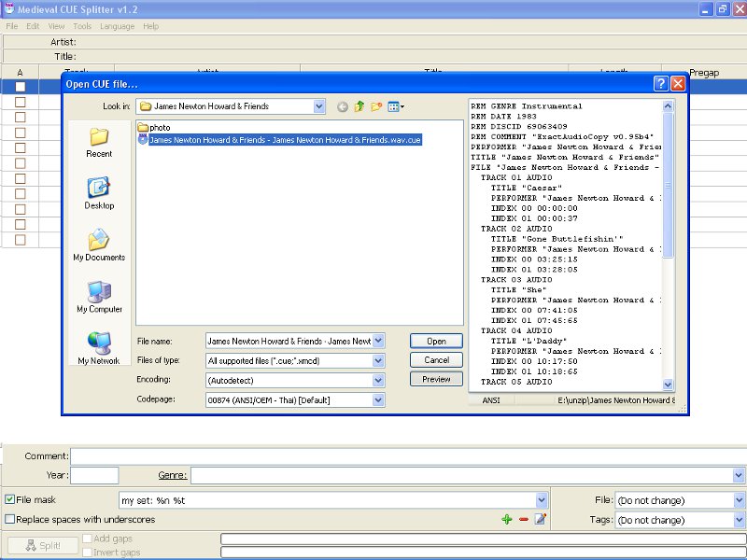This screenshot has width=747, height=560.
Task: Edit the file mask pencil icon
Action: coord(541,519)
